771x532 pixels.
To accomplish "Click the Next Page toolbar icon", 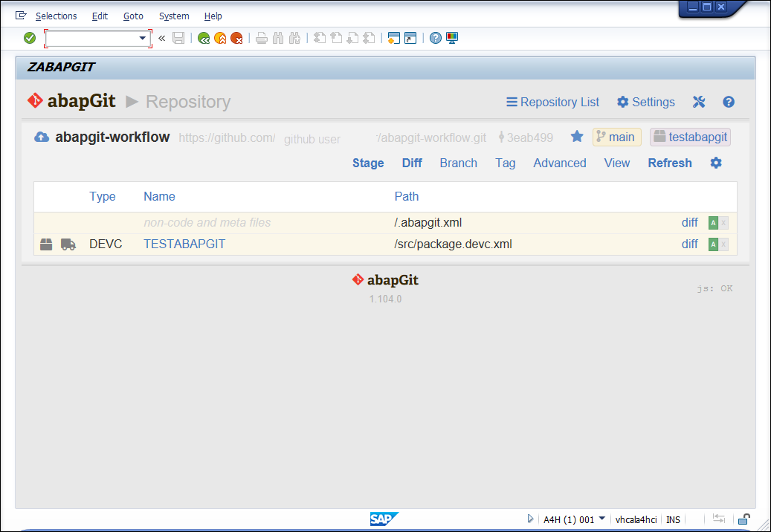I will tap(352, 38).
